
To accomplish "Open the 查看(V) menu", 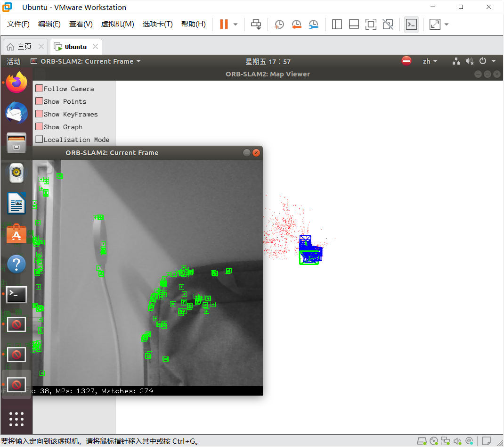I will pyautogui.click(x=81, y=24).
